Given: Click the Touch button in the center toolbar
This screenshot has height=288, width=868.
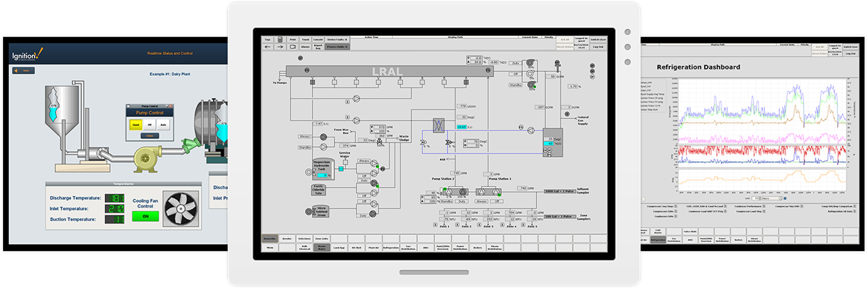Looking at the screenshot, I should (305, 39).
